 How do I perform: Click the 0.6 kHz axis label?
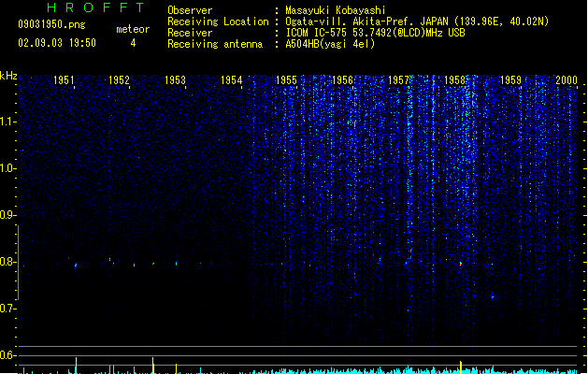pyautogui.click(x=7, y=355)
